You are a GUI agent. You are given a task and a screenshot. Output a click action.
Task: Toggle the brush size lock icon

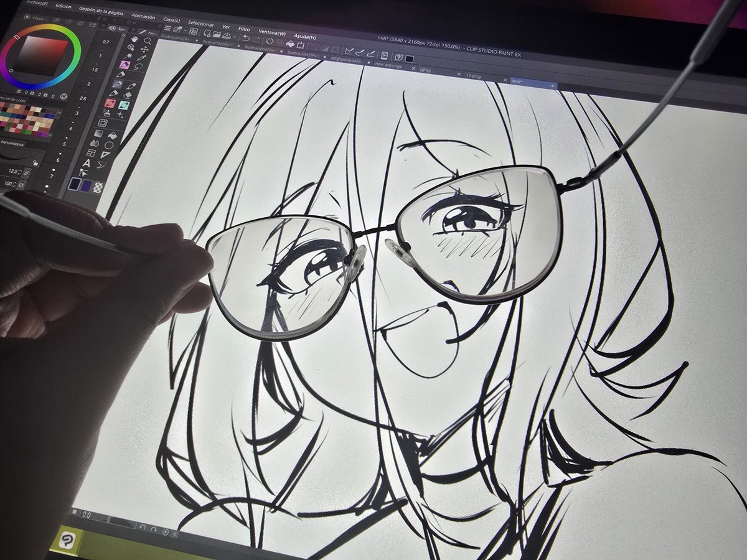[35, 163]
